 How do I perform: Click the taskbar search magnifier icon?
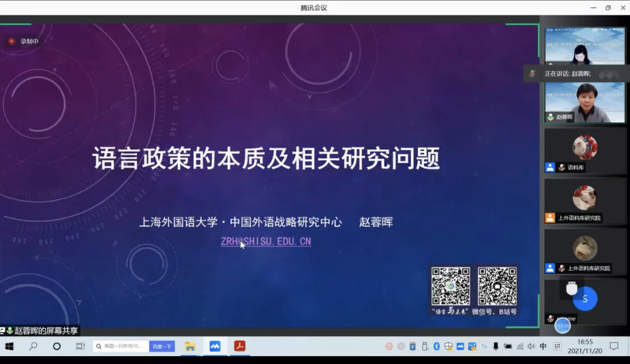[x=33, y=346]
